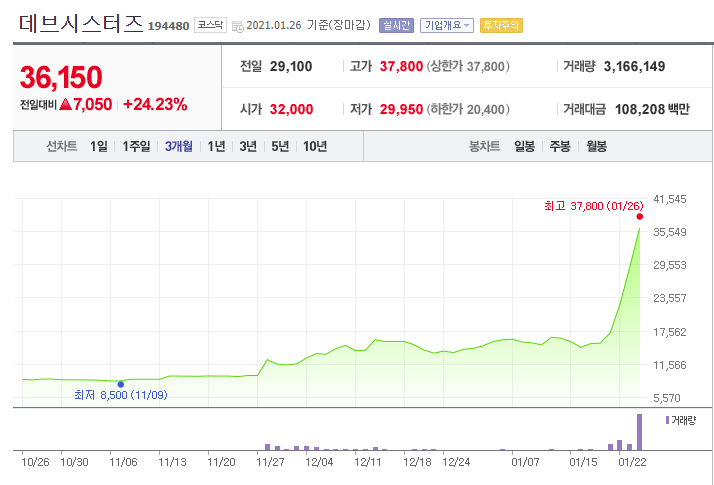Select the 3개월 line chart tab
Viewport: 714px width, 485px height.
(x=178, y=146)
